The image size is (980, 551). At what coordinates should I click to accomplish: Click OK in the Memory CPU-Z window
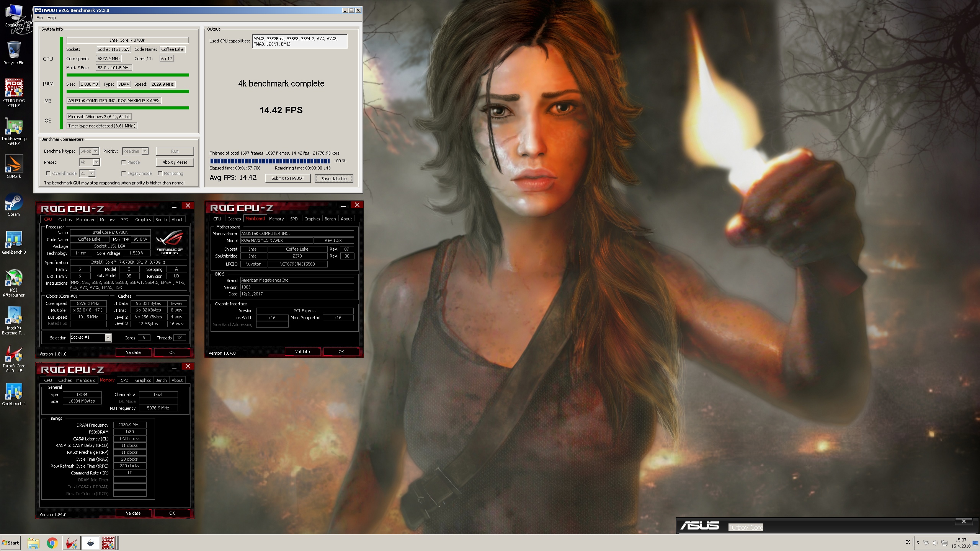[x=172, y=513]
